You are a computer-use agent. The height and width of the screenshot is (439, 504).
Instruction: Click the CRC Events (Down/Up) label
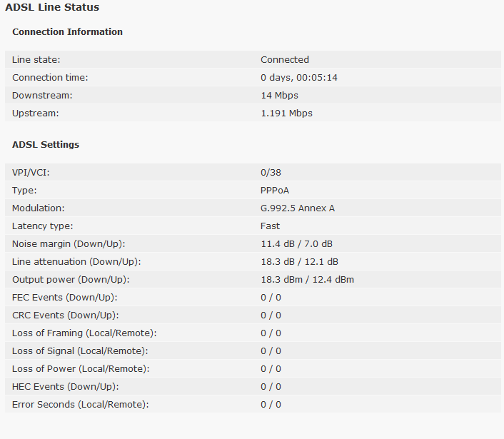click(66, 316)
